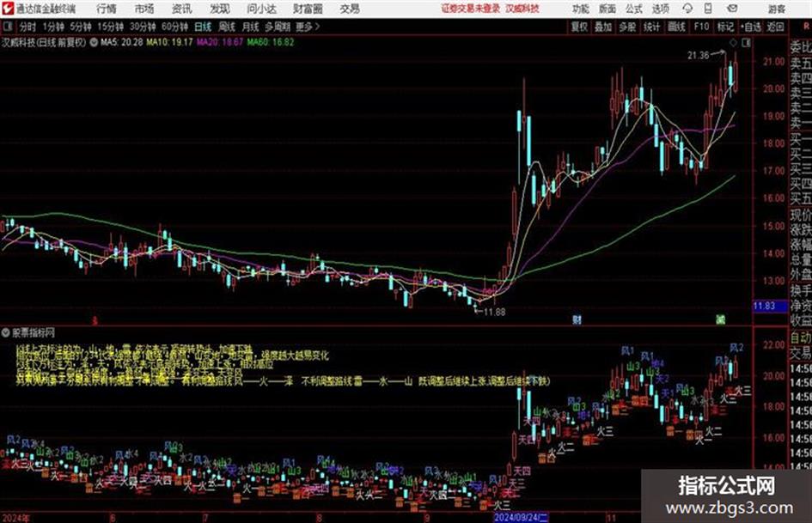
Task: Switch to the 1分钟 period tab
Action: click(52, 27)
